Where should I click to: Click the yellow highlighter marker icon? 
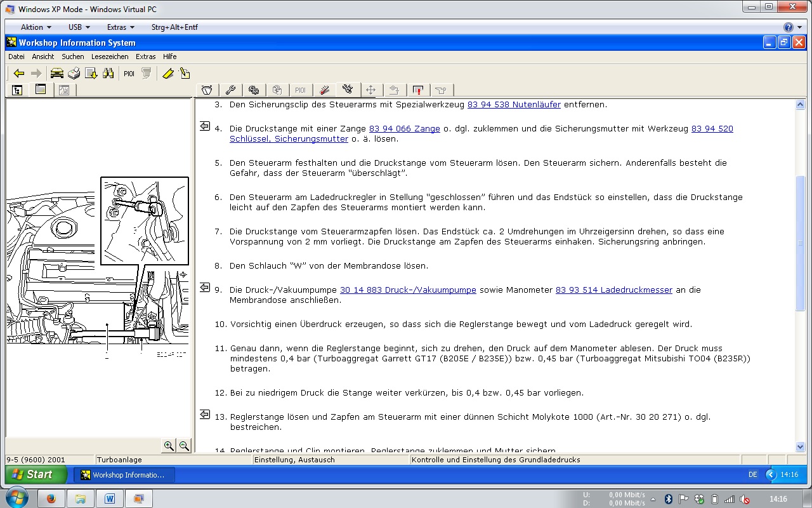[x=167, y=73]
